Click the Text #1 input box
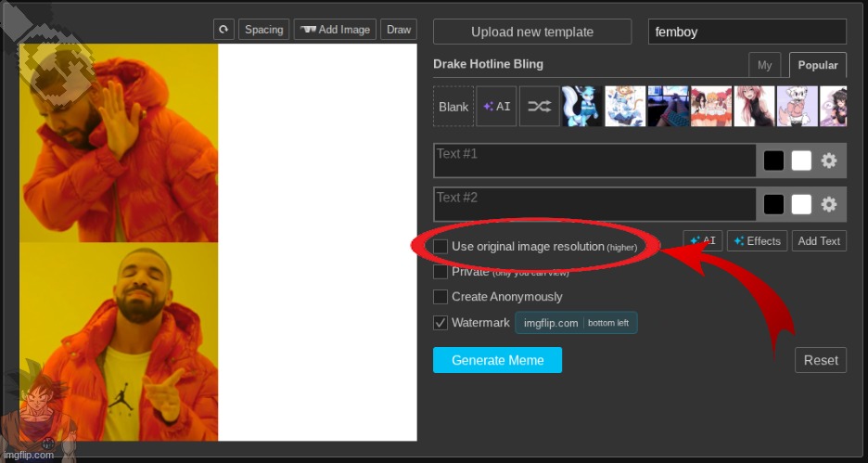 pos(595,161)
